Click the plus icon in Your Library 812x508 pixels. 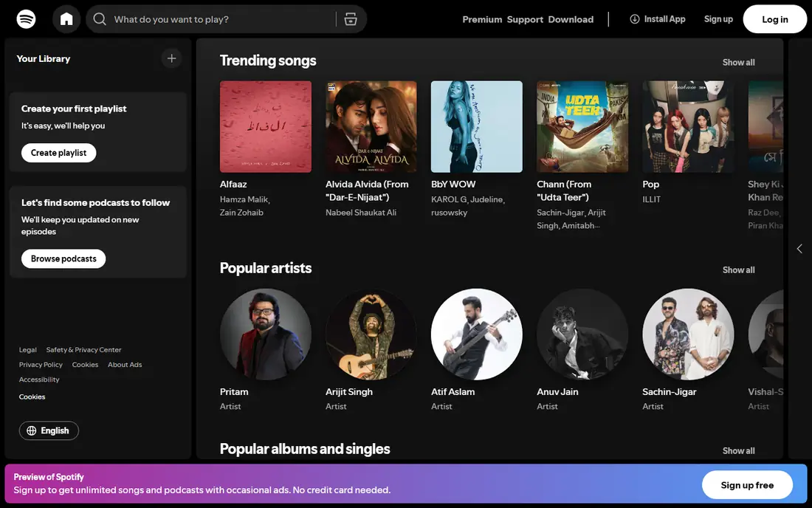(x=171, y=58)
